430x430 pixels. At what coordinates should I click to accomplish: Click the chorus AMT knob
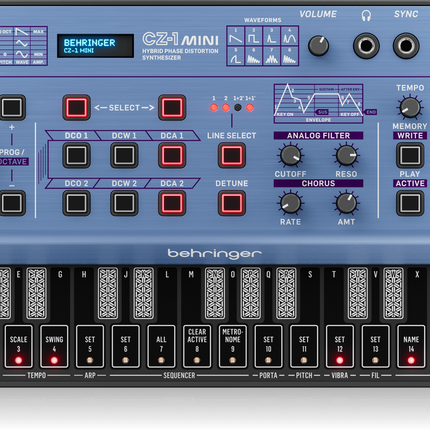[346, 203]
